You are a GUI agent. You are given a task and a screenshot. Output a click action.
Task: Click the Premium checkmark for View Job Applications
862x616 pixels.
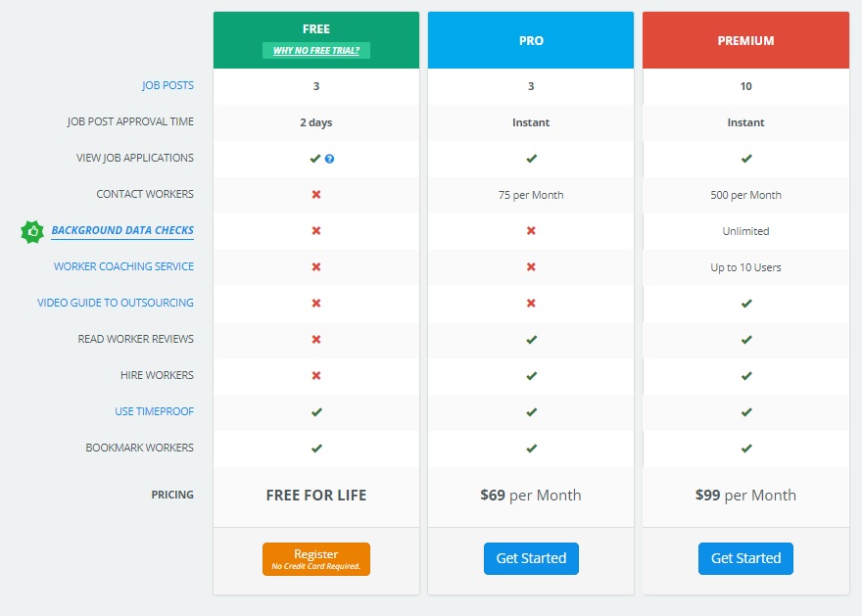[x=746, y=159]
